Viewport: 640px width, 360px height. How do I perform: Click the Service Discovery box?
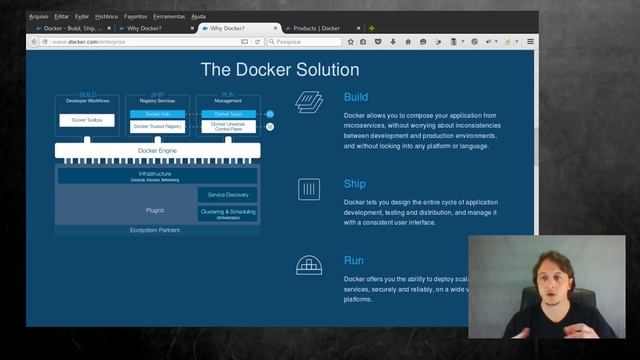point(228,195)
